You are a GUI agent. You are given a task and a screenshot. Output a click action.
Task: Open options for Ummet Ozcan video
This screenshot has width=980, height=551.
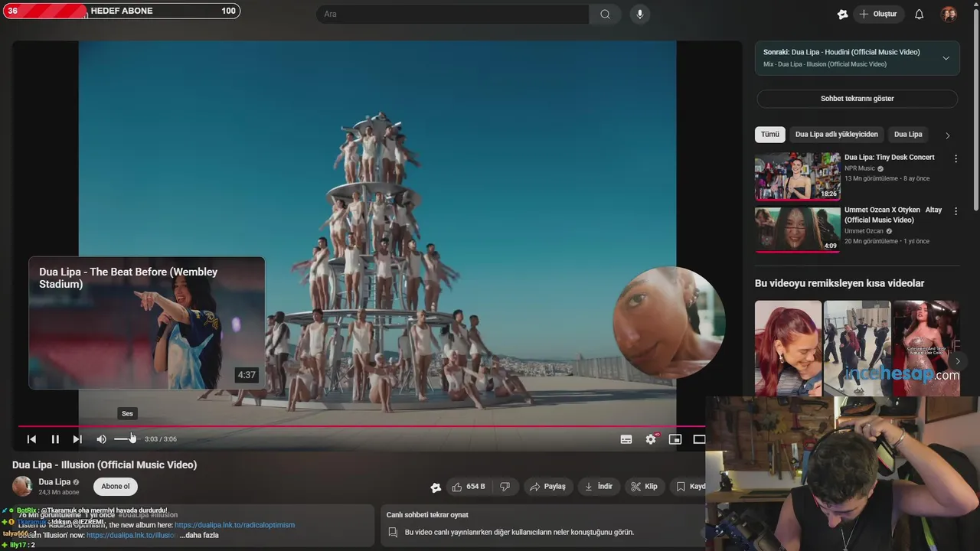point(955,212)
